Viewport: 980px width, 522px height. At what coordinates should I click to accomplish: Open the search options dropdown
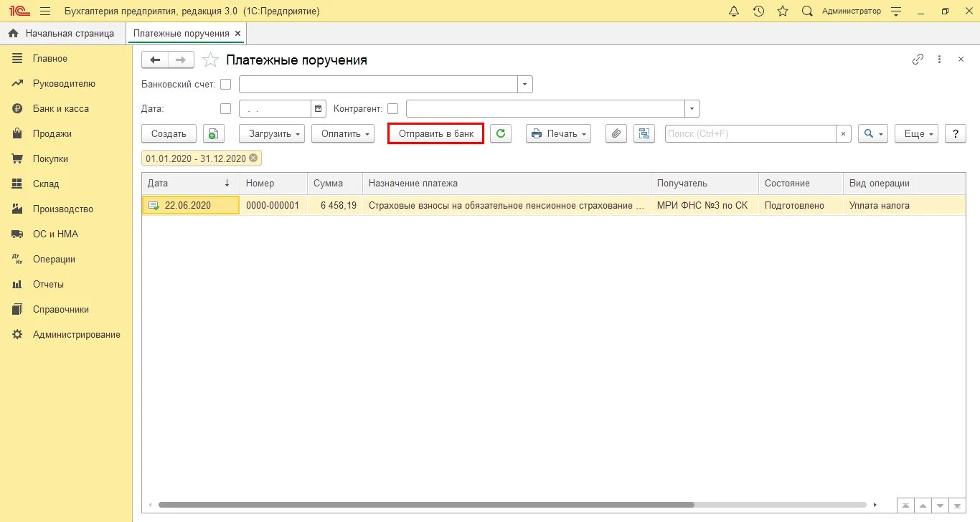[x=873, y=133]
